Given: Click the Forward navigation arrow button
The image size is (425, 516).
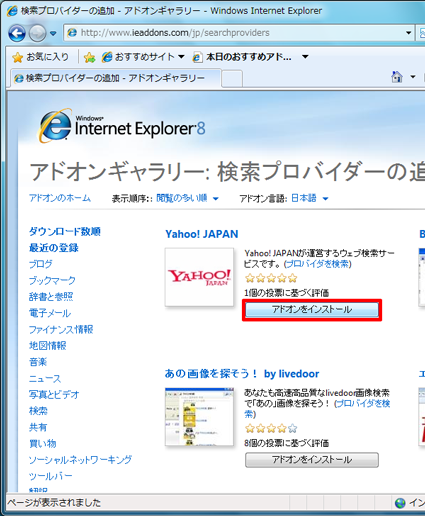Looking at the screenshot, I should [x=37, y=33].
